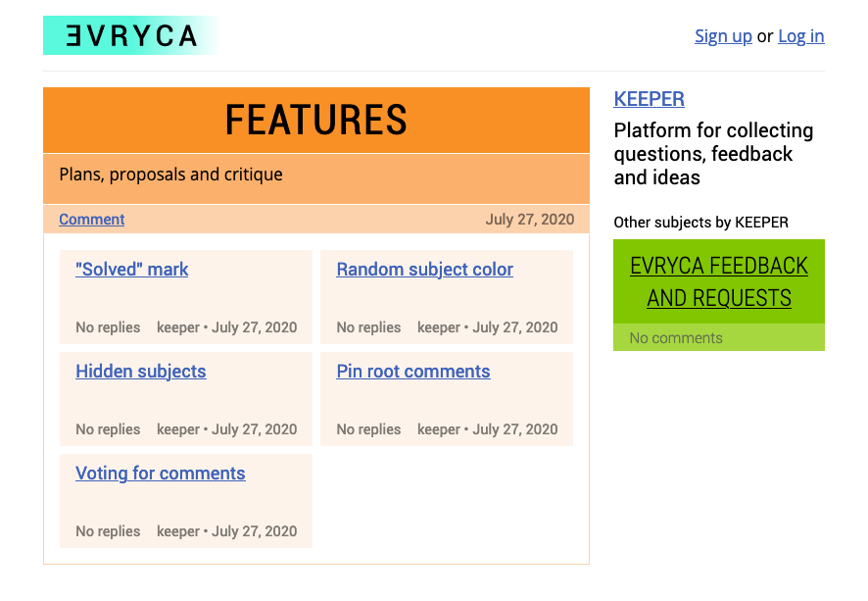
Task: Click the EVRYCA logo
Action: [131, 35]
